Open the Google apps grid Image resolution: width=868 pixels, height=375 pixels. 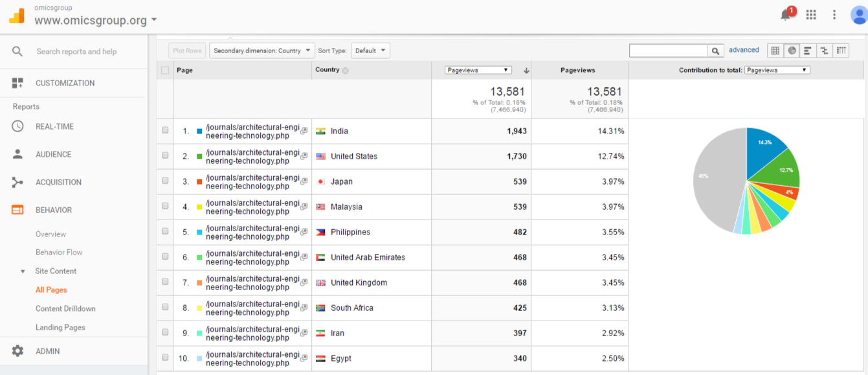tap(811, 14)
